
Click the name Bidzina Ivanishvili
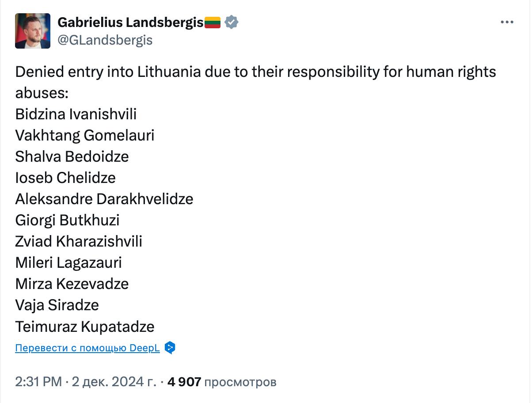[76, 114]
